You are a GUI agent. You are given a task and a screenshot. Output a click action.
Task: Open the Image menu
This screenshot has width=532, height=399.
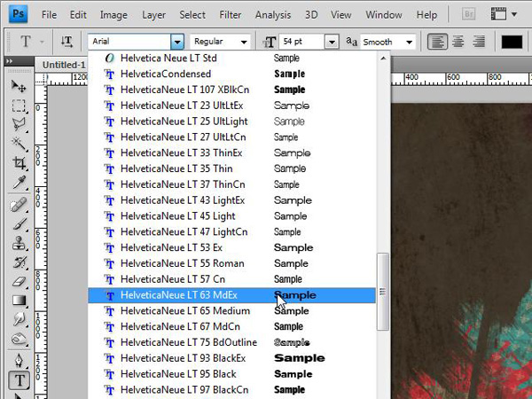pyautogui.click(x=113, y=15)
